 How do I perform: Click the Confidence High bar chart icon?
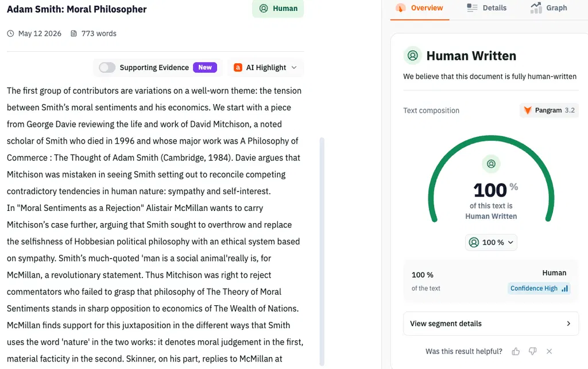565,289
